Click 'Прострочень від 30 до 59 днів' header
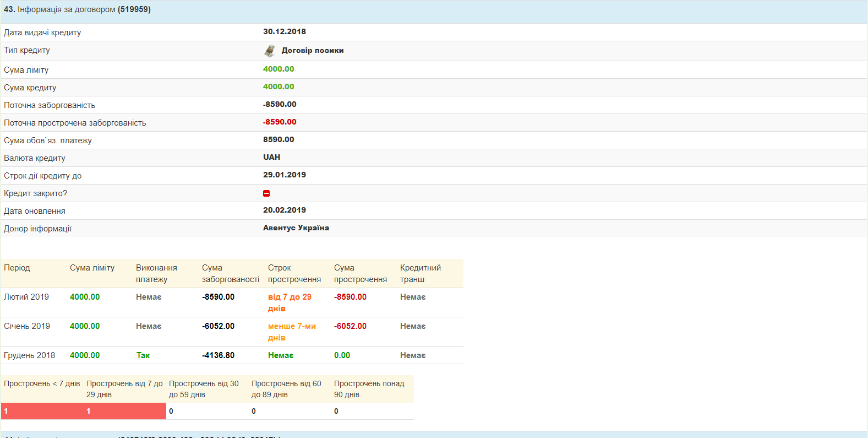 coord(204,389)
